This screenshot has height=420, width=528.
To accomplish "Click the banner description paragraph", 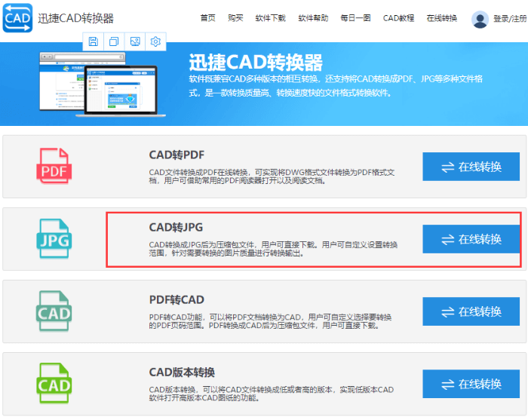I will [x=336, y=86].
